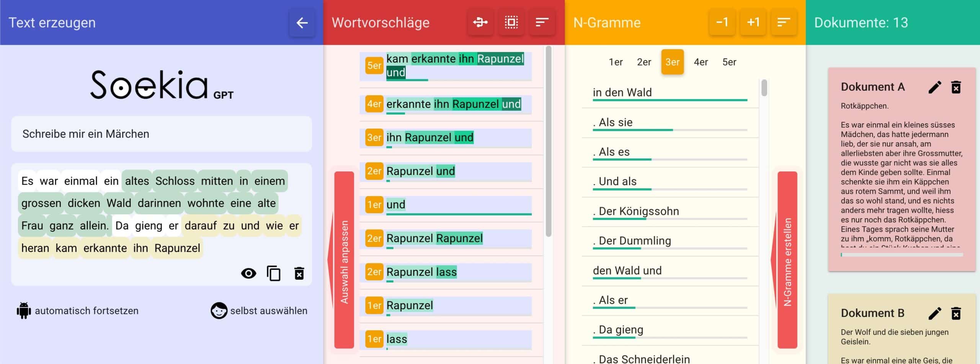Click the Wortvorschläge list scrollbar
Screen dimensions: 980x364
548,142
